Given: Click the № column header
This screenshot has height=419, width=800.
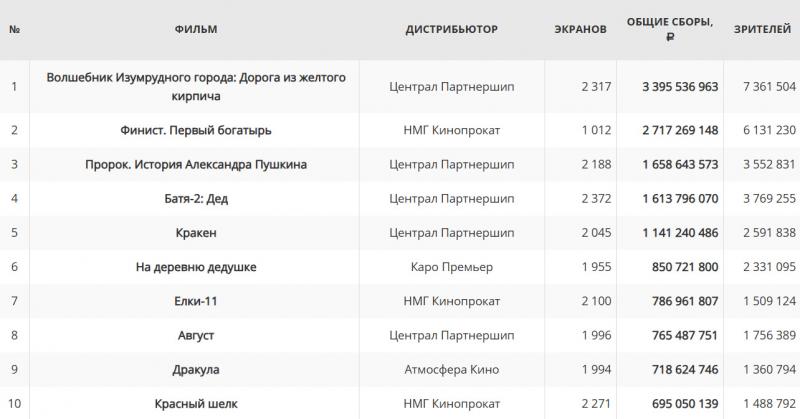Looking at the screenshot, I should click(x=14, y=29).
